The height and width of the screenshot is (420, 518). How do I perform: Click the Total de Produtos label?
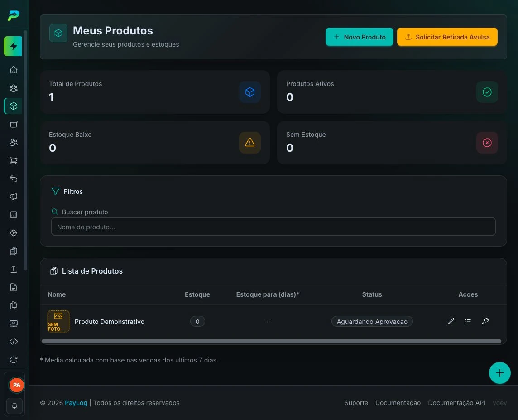coord(75,84)
